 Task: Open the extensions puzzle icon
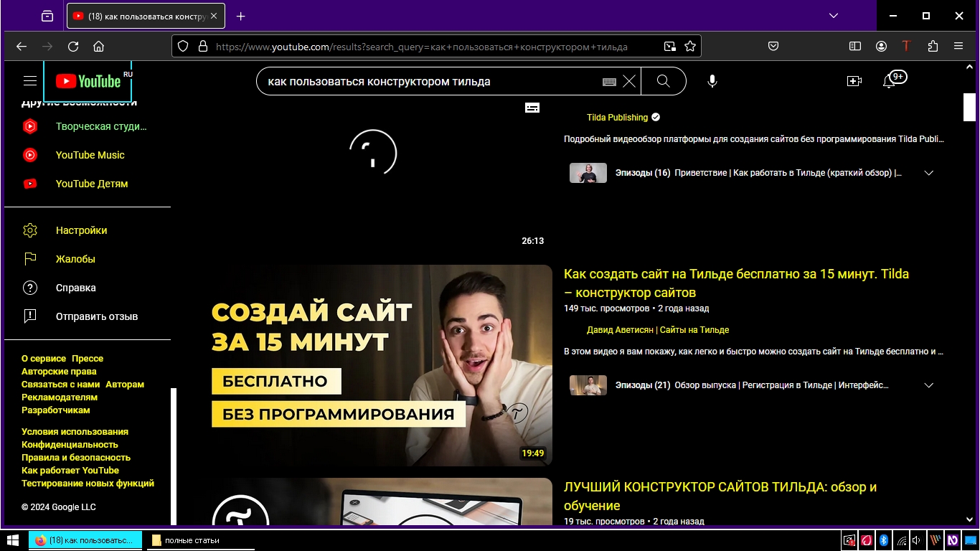[933, 46]
